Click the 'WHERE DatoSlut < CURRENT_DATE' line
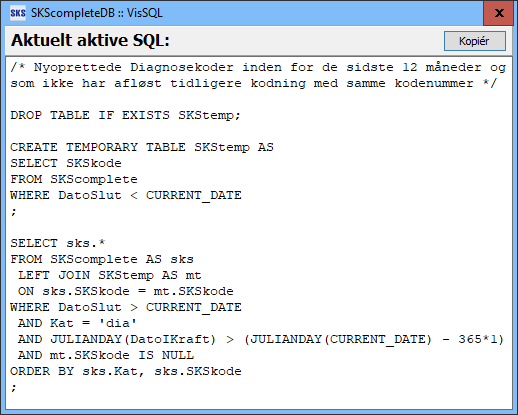The image size is (518, 415). point(126,195)
